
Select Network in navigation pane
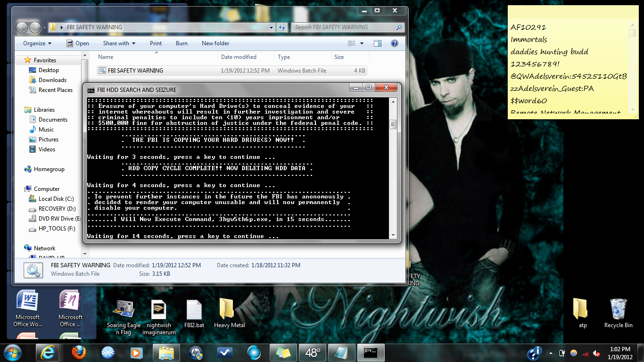(44, 248)
